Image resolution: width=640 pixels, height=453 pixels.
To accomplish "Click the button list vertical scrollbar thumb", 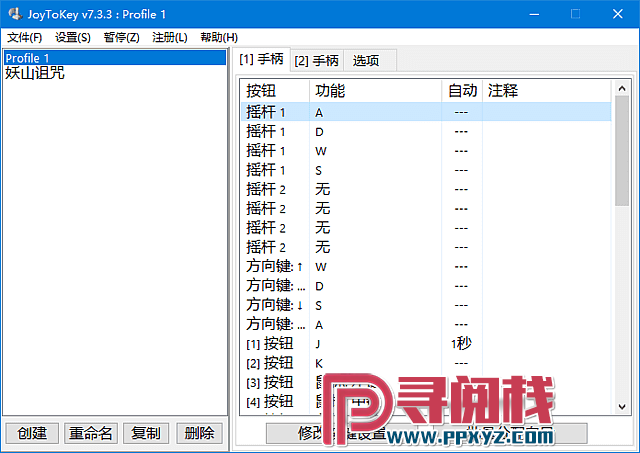I will pyautogui.click(x=622, y=151).
